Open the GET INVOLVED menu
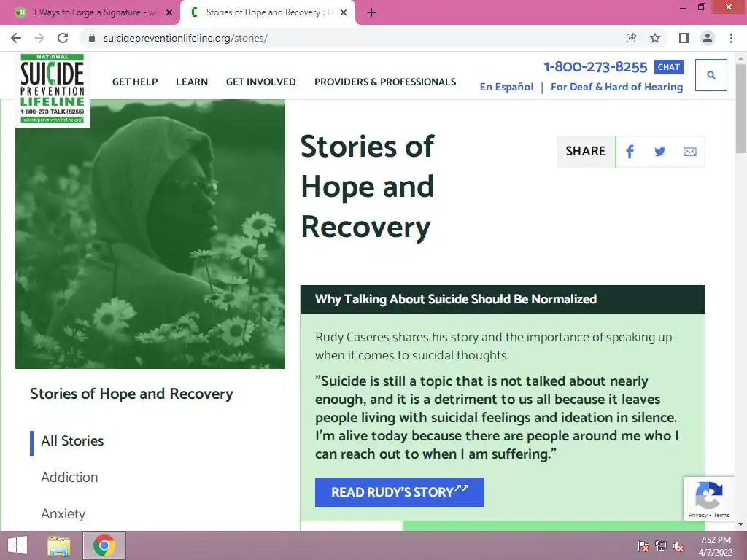This screenshot has width=747, height=560. 260,82
